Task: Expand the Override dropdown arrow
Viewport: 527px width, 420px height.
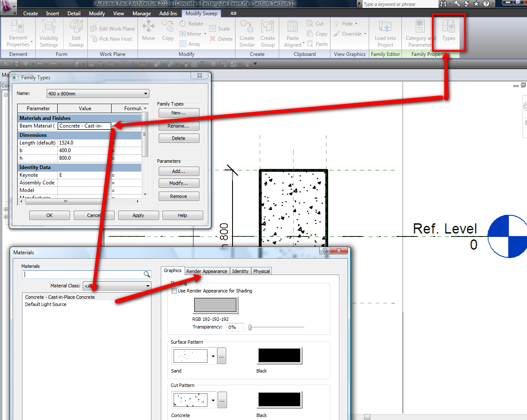Action: tap(365, 34)
